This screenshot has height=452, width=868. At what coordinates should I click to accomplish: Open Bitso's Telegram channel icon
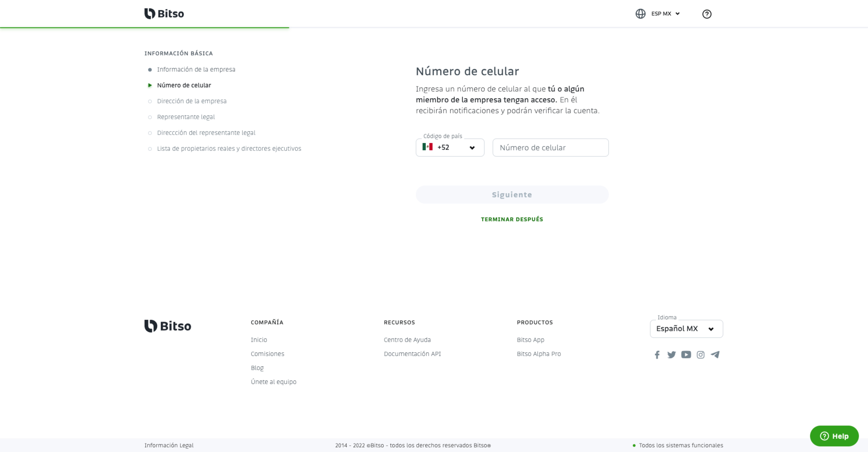click(715, 355)
